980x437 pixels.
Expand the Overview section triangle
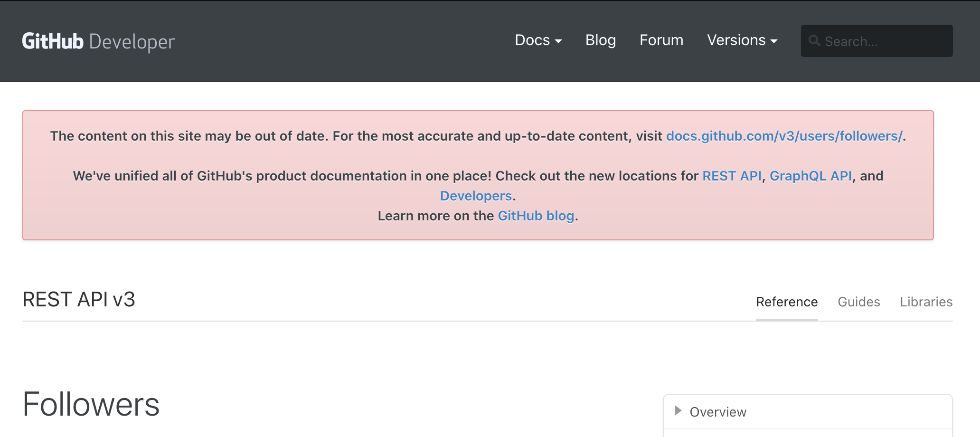(x=678, y=411)
